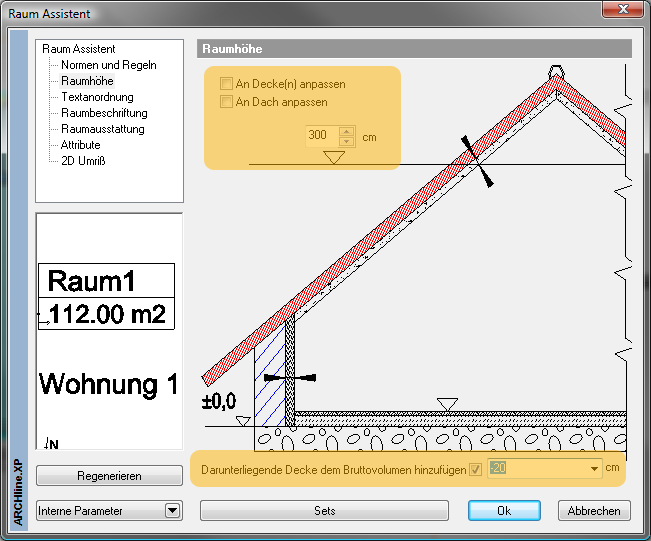Click the room height 300 input field

click(322, 136)
